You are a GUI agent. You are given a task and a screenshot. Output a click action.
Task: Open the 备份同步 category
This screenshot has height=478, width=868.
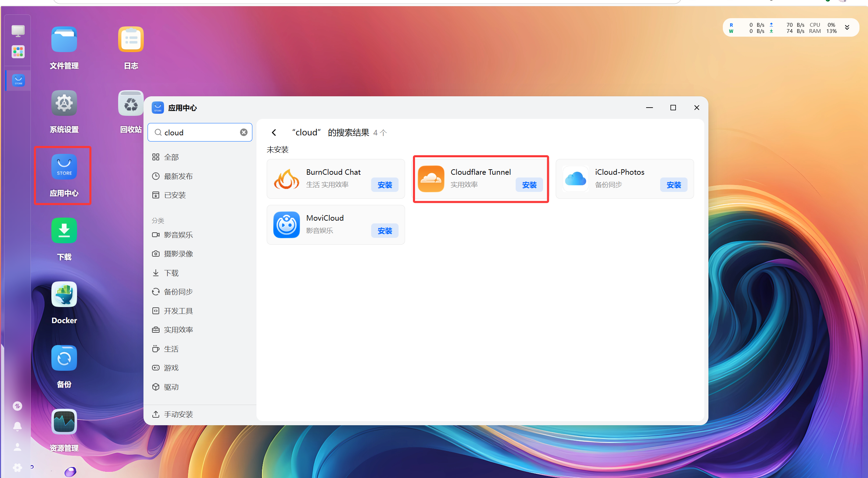coord(178,292)
